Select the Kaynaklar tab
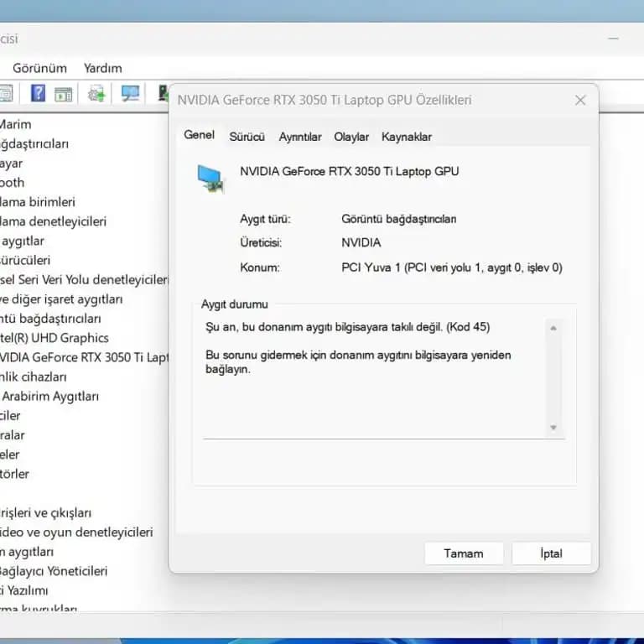 pos(407,137)
